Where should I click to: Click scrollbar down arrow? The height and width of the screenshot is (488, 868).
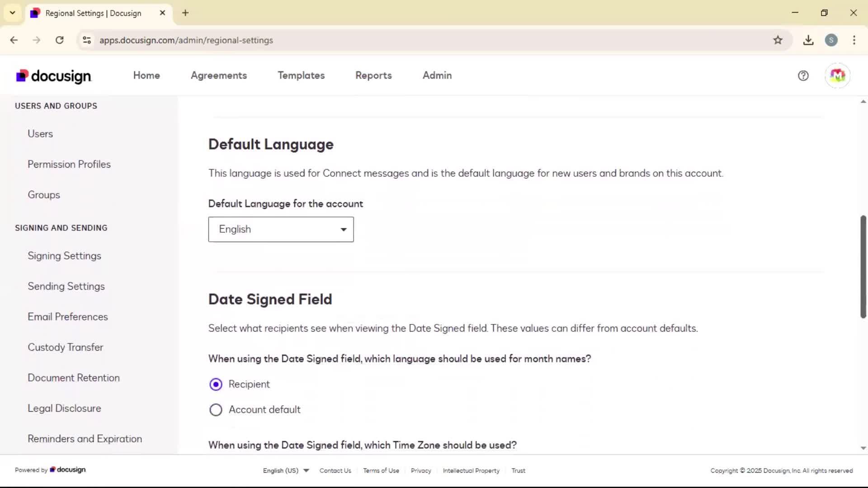863,448
